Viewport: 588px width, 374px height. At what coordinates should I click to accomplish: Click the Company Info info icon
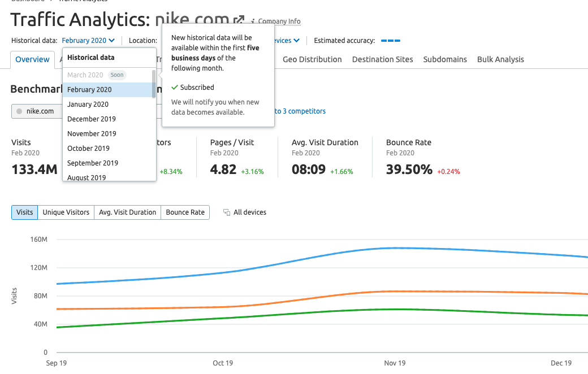(x=253, y=21)
